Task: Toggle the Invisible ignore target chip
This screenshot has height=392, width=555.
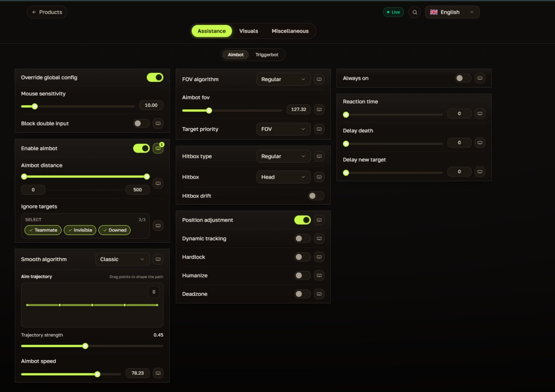Action: tap(80, 230)
